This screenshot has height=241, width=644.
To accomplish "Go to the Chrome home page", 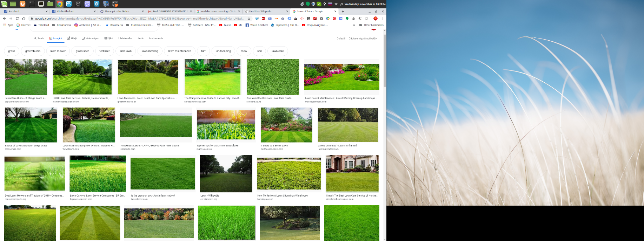I will (x=24, y=19).
